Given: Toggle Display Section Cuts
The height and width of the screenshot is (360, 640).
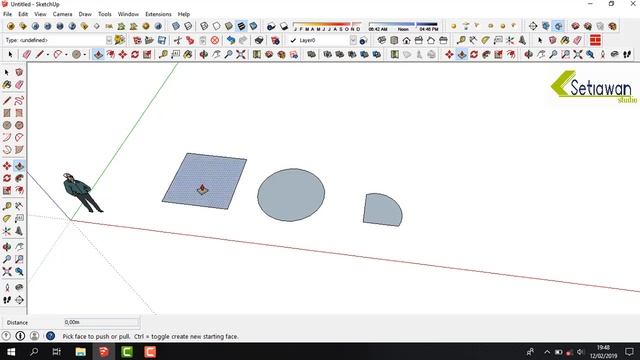Looking at the screenshot, I should (558, 26).
